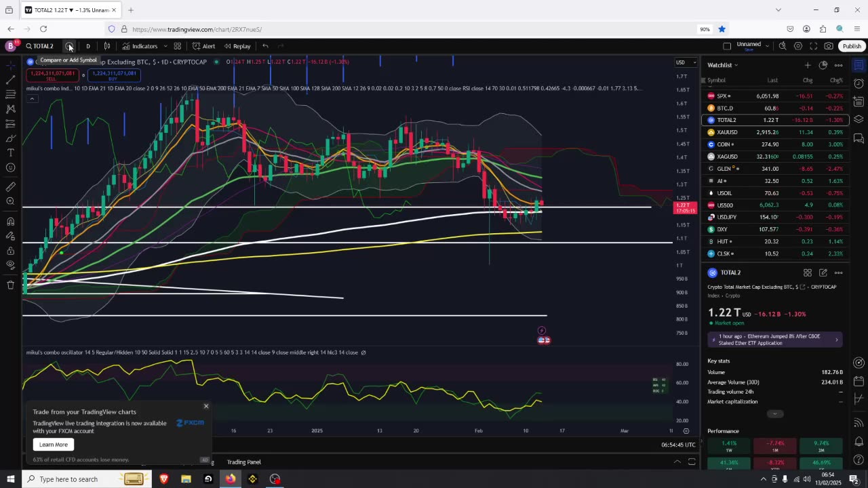Open watchlist advanced view pie icon
Viewport: 868px width, 488px height.
[x=823, y=65]
